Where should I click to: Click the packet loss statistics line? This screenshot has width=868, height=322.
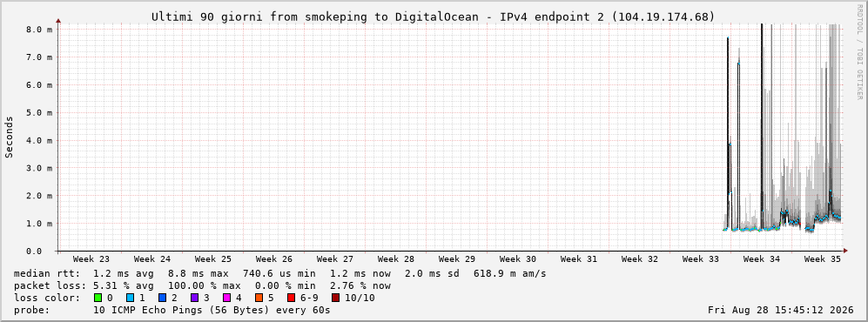point(202,285)
